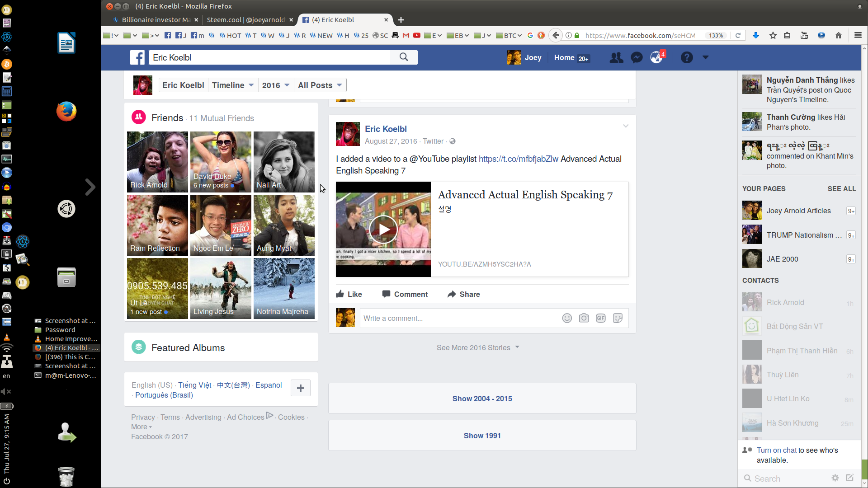
Task: Click Firefox reload page button
Action: tap(738, 35)
